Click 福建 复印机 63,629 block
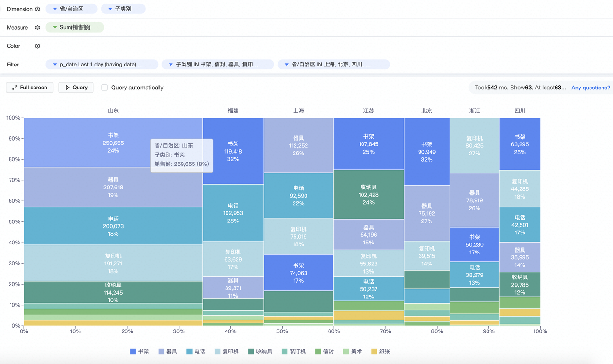 click(x=233, y=259)
